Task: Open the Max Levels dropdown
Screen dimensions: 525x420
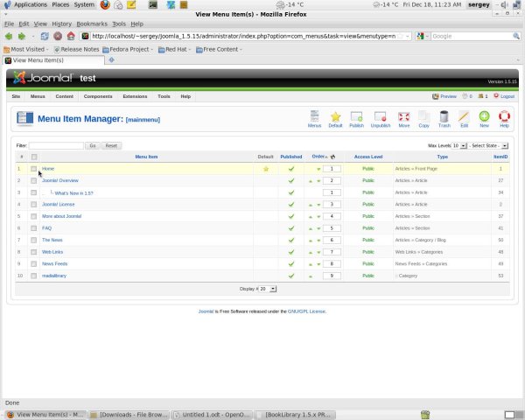Action: [459, 146]
